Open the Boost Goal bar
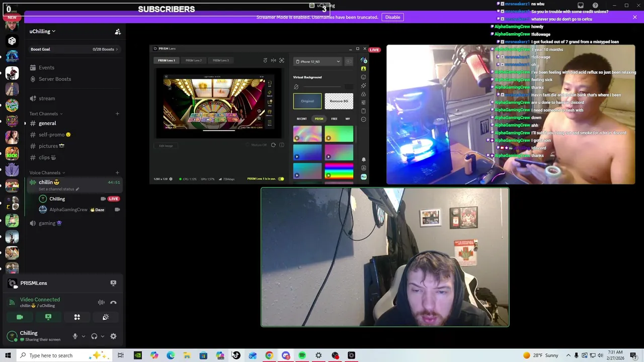This screenshot has width=644, height=362. [x=74, y=49]
